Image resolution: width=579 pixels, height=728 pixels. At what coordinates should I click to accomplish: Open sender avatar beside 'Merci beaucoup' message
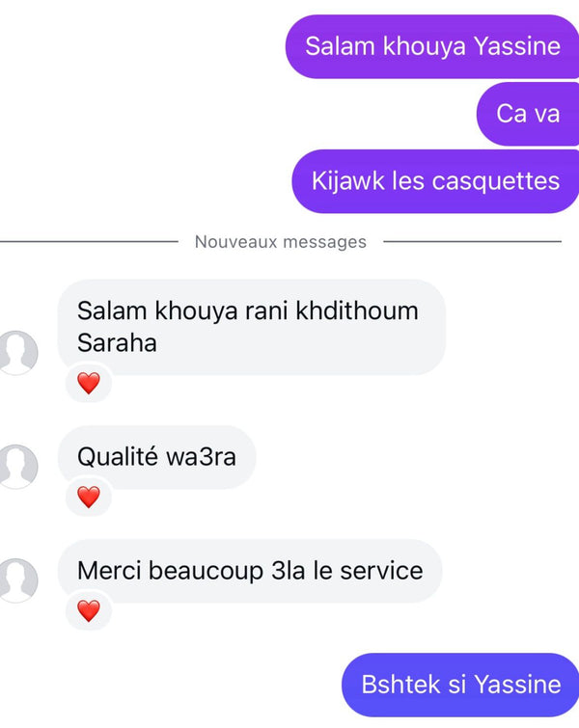[x=17, y=580]
